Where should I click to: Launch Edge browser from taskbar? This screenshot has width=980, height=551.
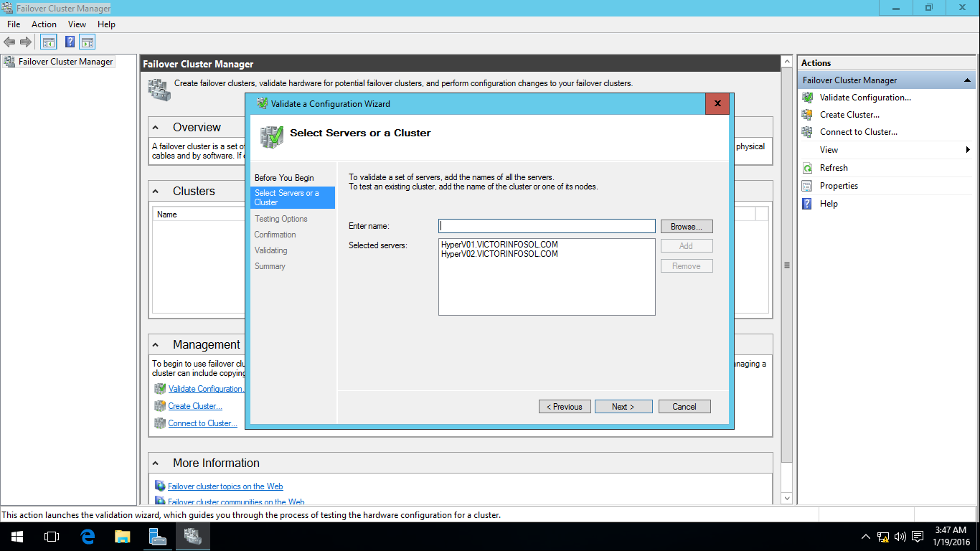(88, 537)
